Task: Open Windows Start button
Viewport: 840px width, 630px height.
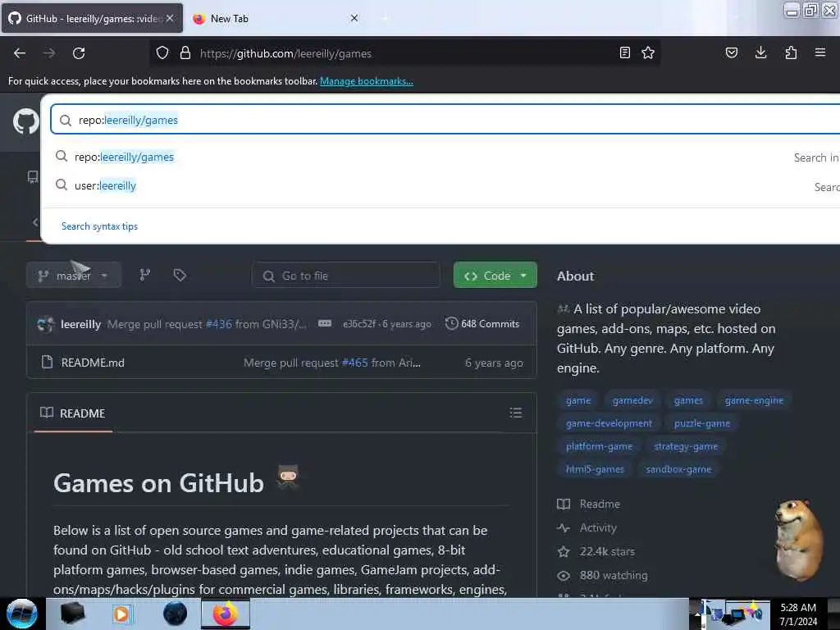Action: 22,614
